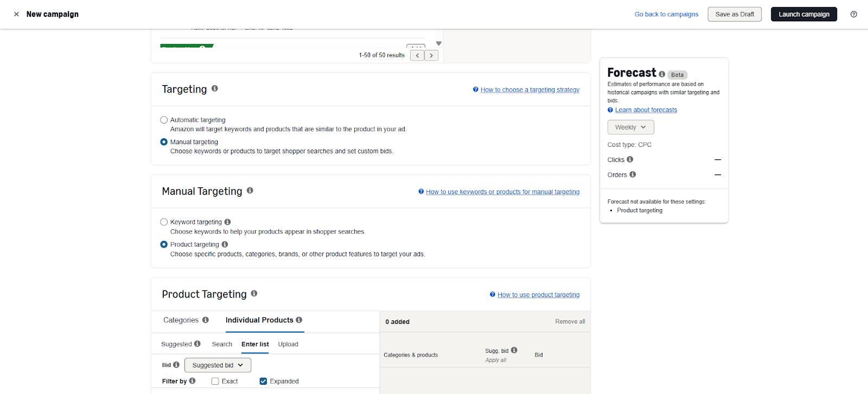Click info icon next to Bid label
868x394 pixels.
(x=176, y=365)
